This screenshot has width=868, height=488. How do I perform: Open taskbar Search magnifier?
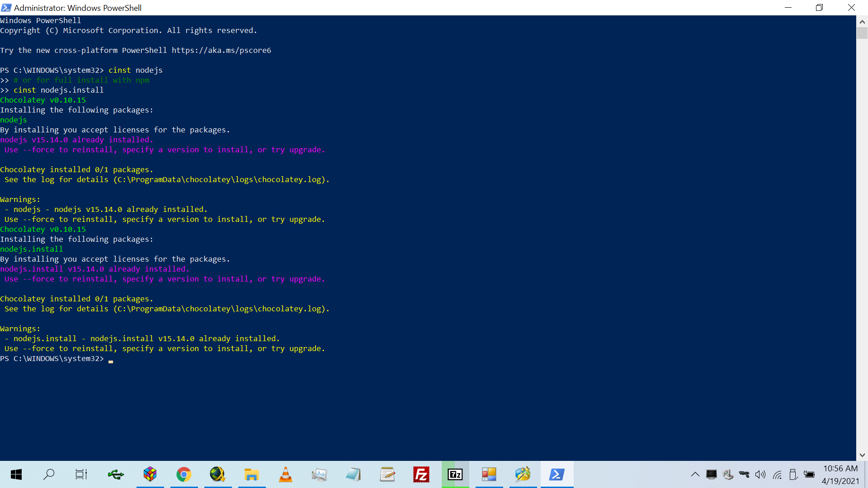coord(49,474)
